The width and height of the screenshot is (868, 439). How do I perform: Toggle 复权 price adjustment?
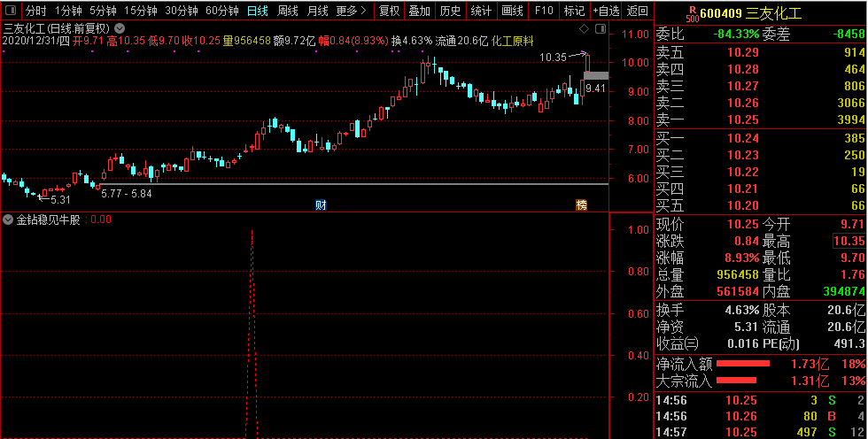(389, 11)
